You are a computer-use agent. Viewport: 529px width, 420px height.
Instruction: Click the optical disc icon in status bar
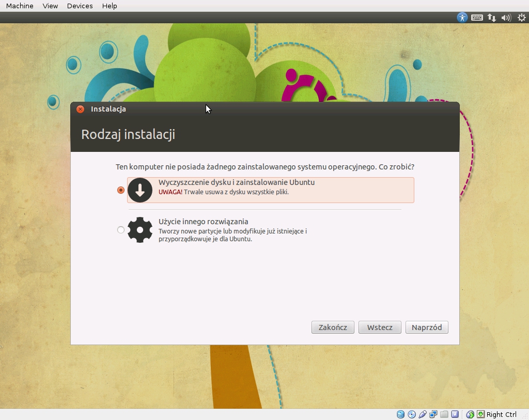[x=412, y=414]
